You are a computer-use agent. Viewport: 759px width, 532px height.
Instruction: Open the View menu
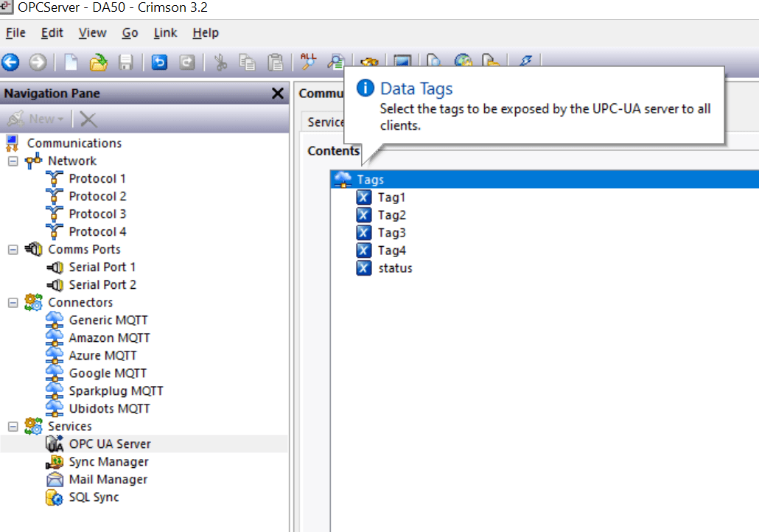(92, 33)
